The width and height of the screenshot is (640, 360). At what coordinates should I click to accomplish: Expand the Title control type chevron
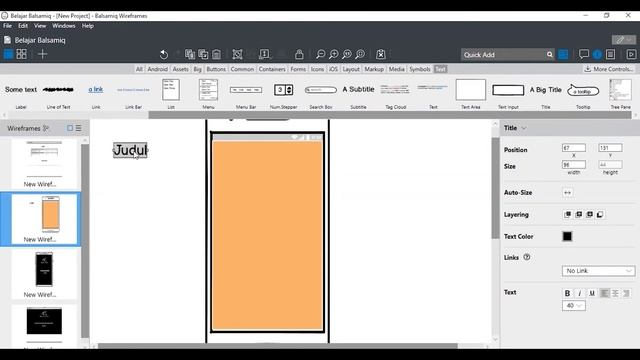pyautogui.click(x=524, y=128)
